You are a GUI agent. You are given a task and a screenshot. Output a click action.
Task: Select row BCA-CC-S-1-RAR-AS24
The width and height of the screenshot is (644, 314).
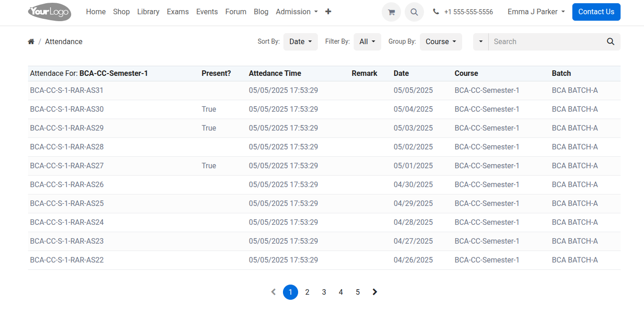click(324, 223)
